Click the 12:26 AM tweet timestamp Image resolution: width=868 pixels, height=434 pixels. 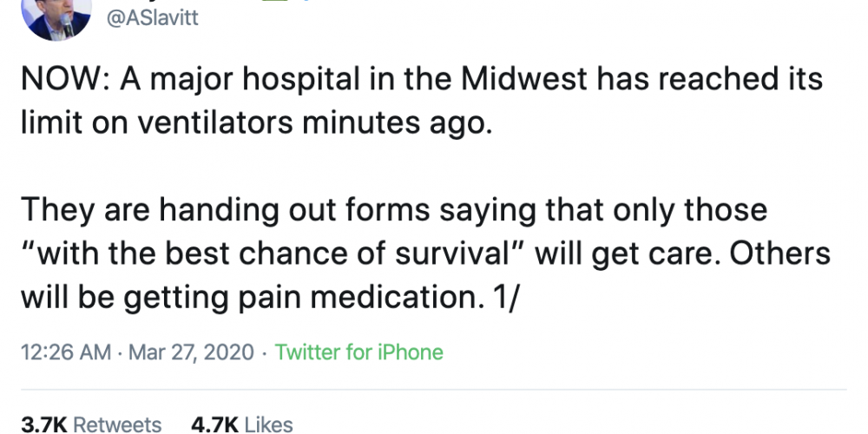65,352
